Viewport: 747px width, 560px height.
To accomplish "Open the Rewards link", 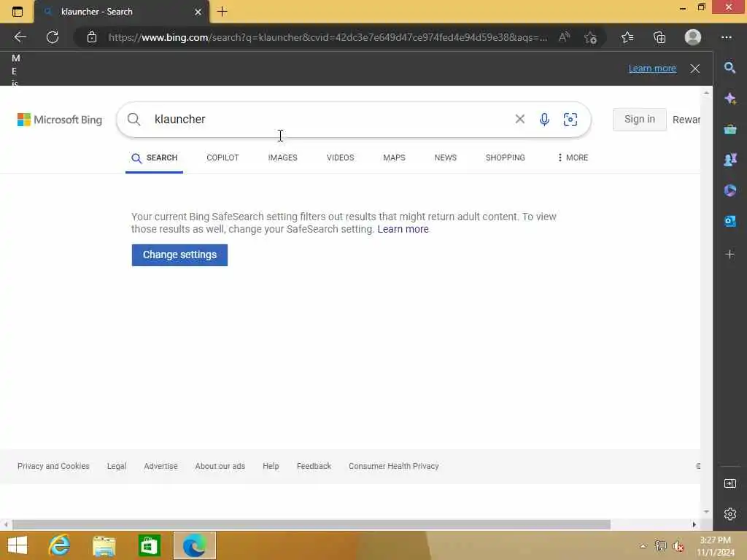I will (x=686, y=120).
